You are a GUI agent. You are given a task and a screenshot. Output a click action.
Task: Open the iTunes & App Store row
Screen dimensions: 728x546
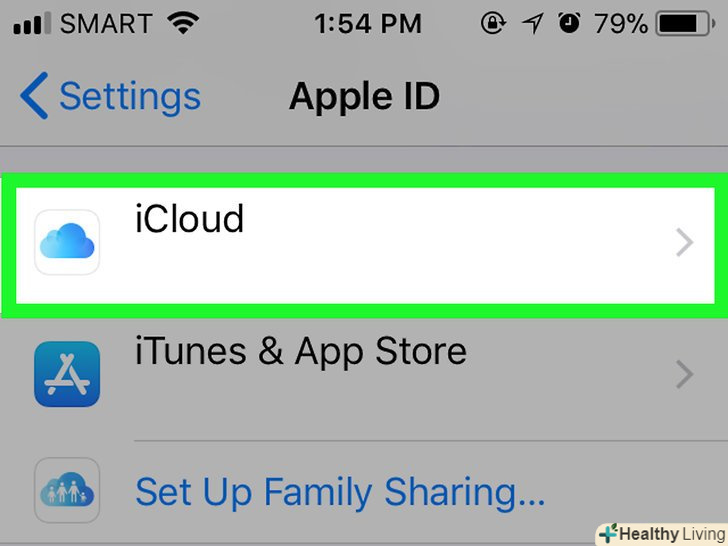pos(364,374)
